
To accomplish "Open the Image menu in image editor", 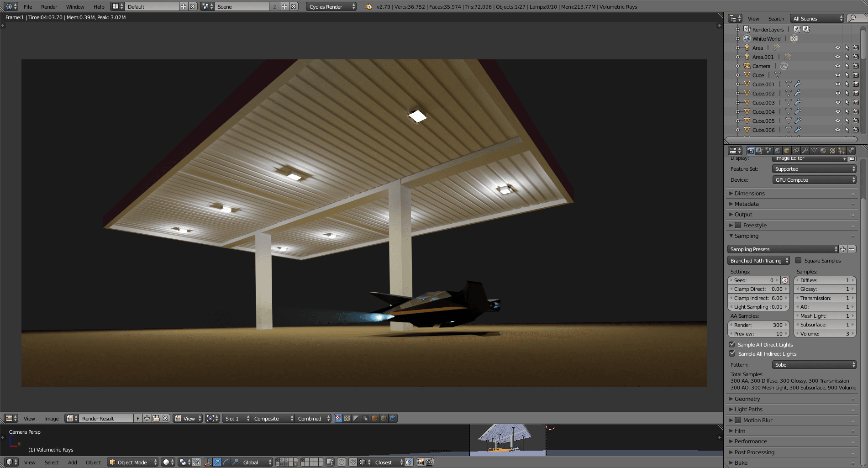I will pyautogui.click(x=51, y=419).
